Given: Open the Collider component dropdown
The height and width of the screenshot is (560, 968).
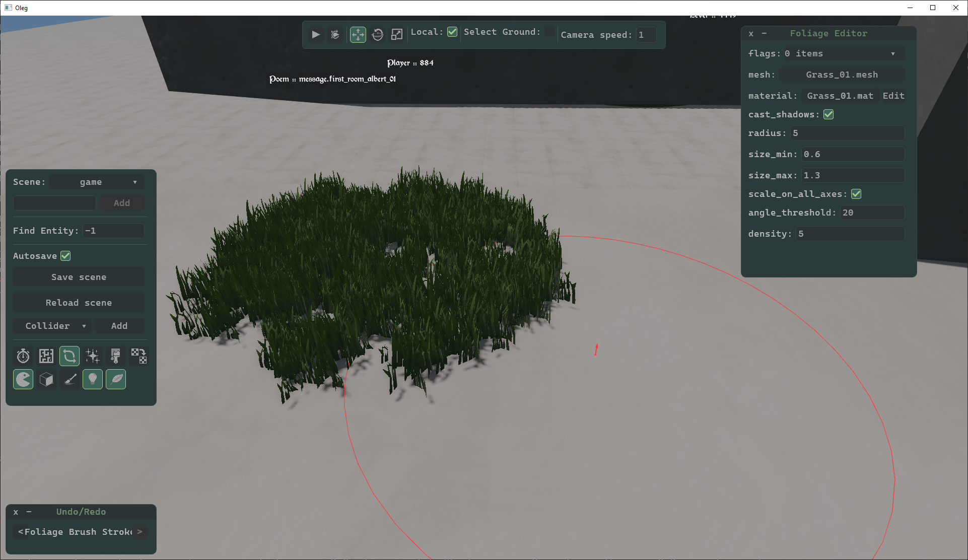Looking at the screenshot, I should click(x=53, y=326).
